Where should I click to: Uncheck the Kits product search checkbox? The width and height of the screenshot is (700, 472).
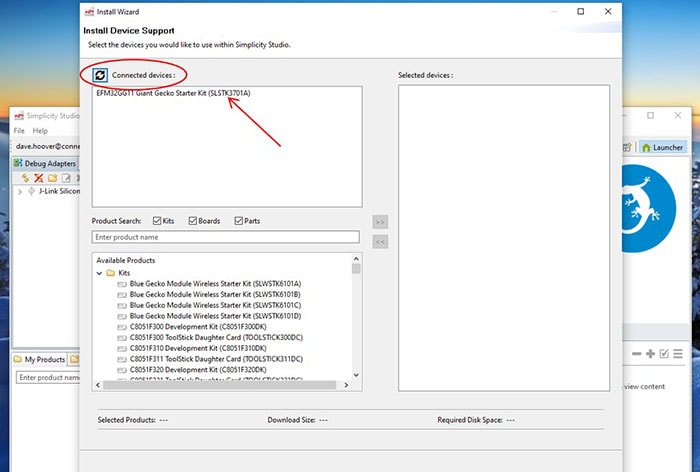(x=157, y=221)
